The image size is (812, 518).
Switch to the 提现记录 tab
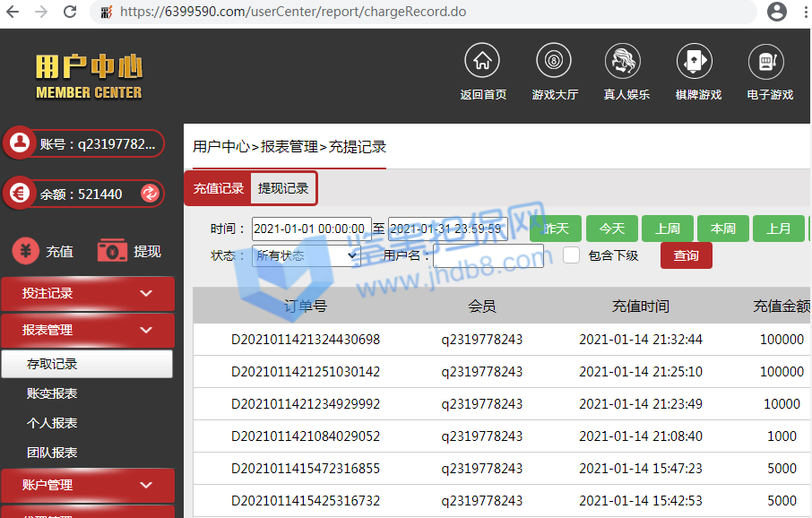pos(283,188)
